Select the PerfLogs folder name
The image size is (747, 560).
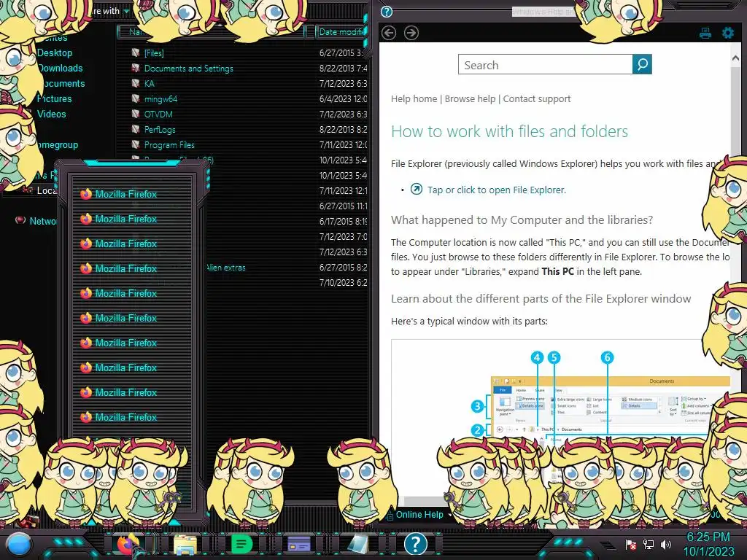click(x=160, y=130)
